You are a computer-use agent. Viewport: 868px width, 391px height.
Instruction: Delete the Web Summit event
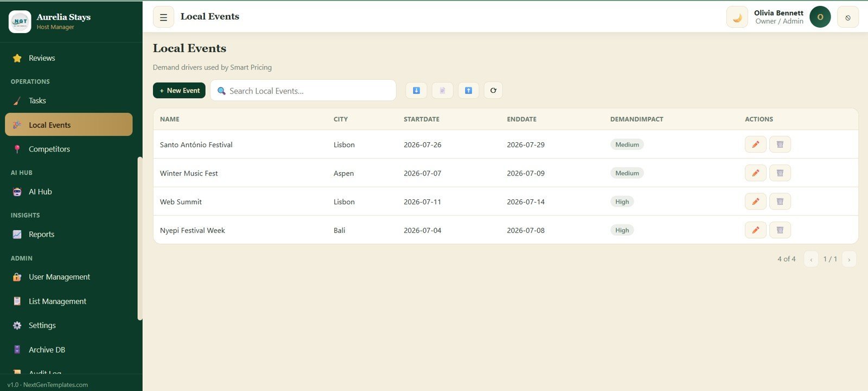pos(780,201)
